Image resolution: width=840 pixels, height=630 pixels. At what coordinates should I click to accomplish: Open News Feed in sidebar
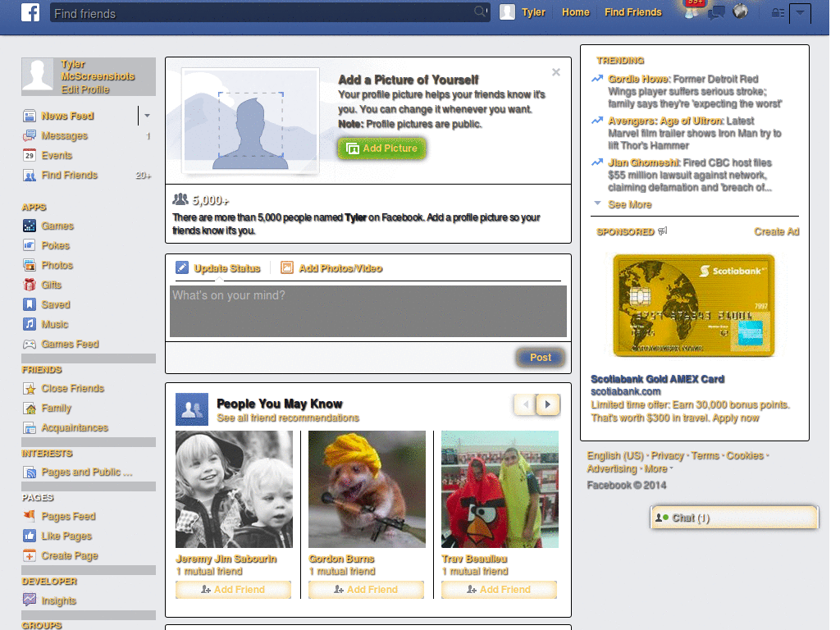(67, 116)
